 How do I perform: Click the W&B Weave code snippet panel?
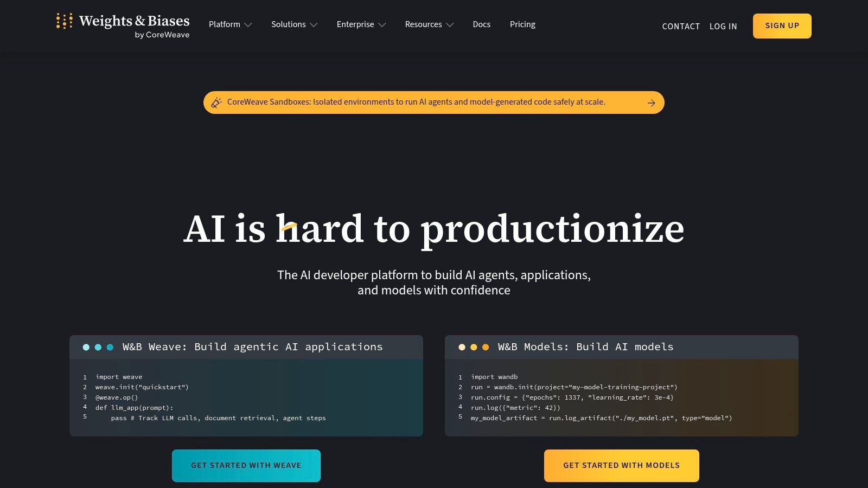[x=246, y=386]
